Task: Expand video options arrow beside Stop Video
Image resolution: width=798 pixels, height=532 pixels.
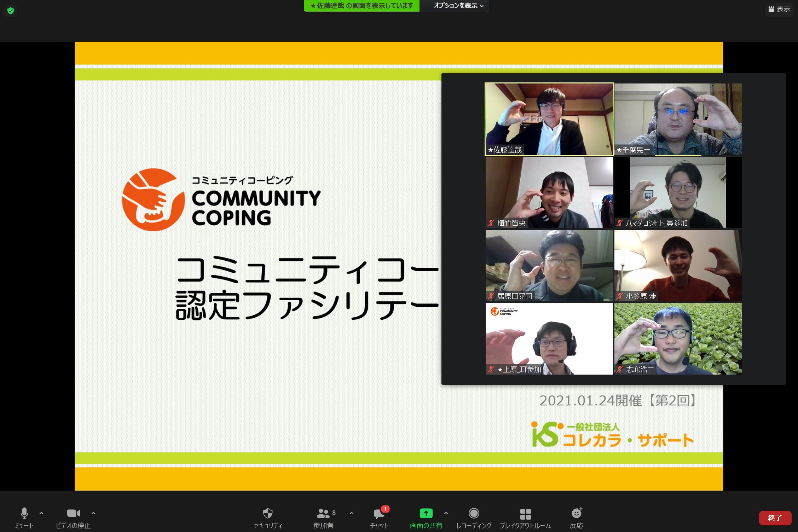Action: point(93,513)
